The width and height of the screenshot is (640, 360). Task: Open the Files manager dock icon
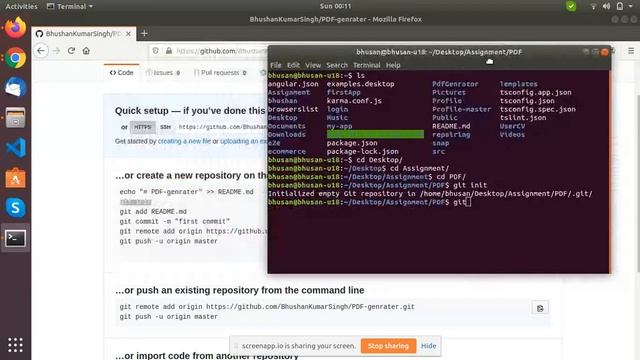point(16,118)
